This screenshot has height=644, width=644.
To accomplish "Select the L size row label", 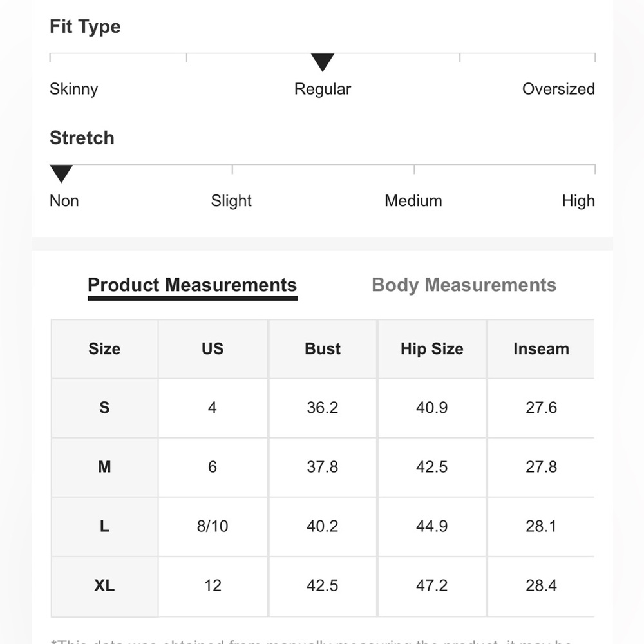I will click(x=104, y=526).
